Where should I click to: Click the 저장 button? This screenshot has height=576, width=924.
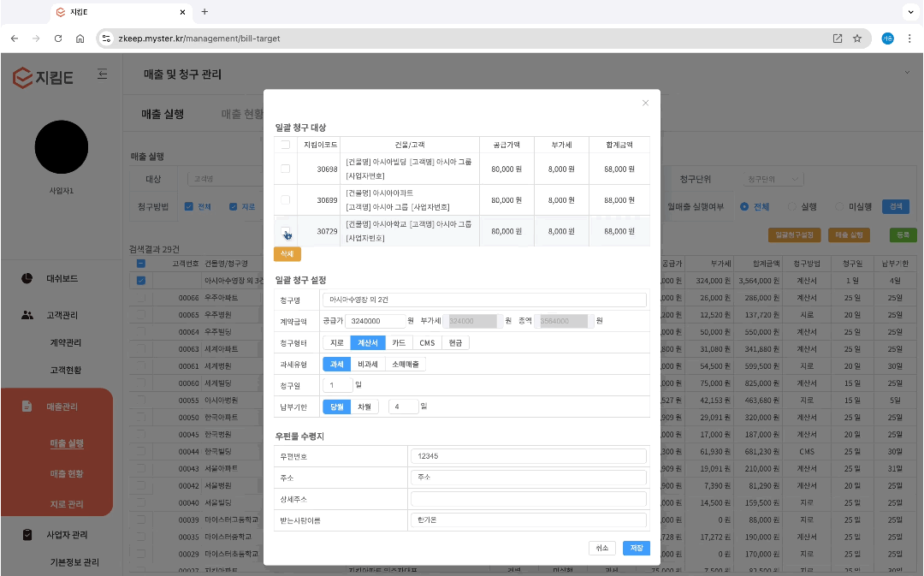coord(637,548)
